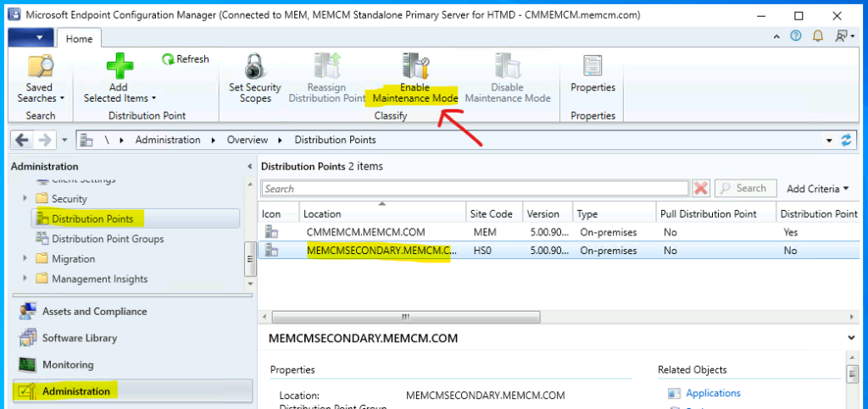The width and height of the screenshot is (868, 409).
Task: Open Add Criteria dropdown
Action: click(818, 189)
